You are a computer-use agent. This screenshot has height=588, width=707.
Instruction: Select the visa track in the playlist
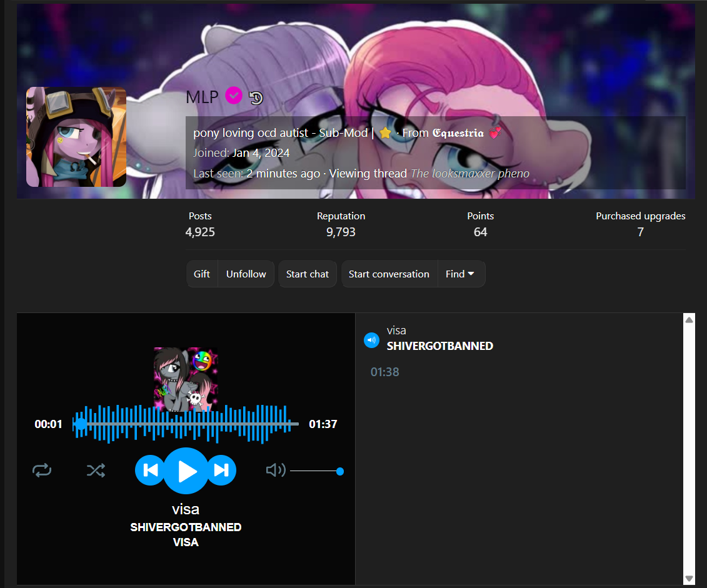coord(518,351)
